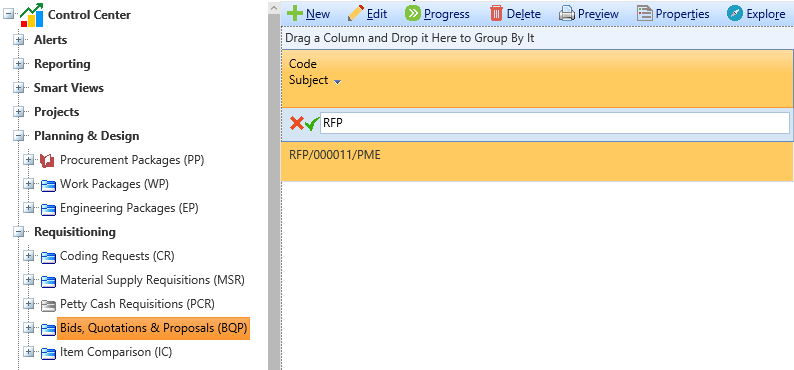Click the green checkmark apply filter icon

[x=312, y=124]
